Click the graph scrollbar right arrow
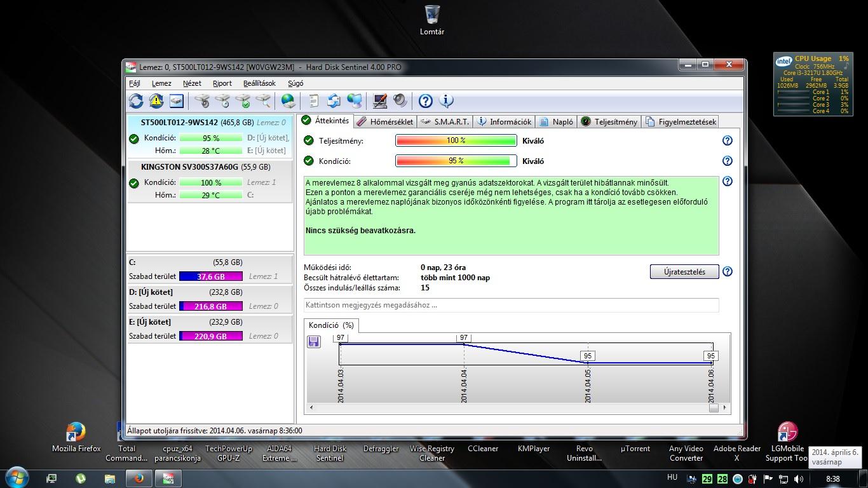The height and width of the screenshot is (488, 868). coord(725,407)
